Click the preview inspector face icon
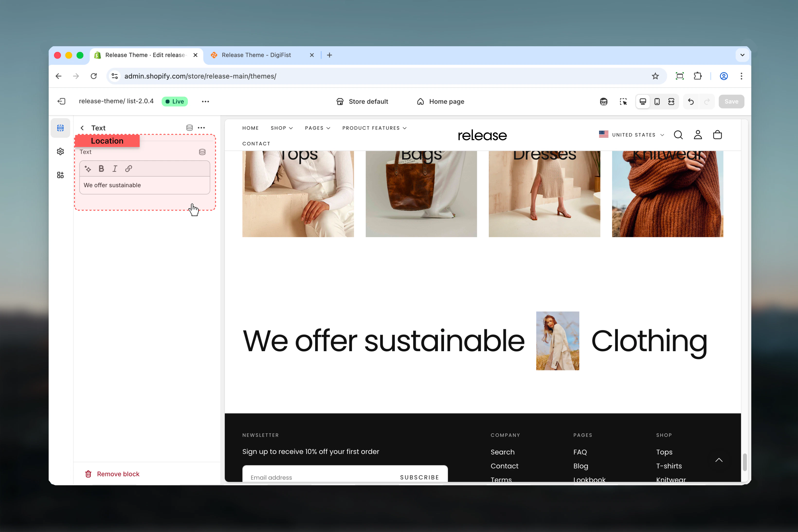 click(x=603, y=101)
